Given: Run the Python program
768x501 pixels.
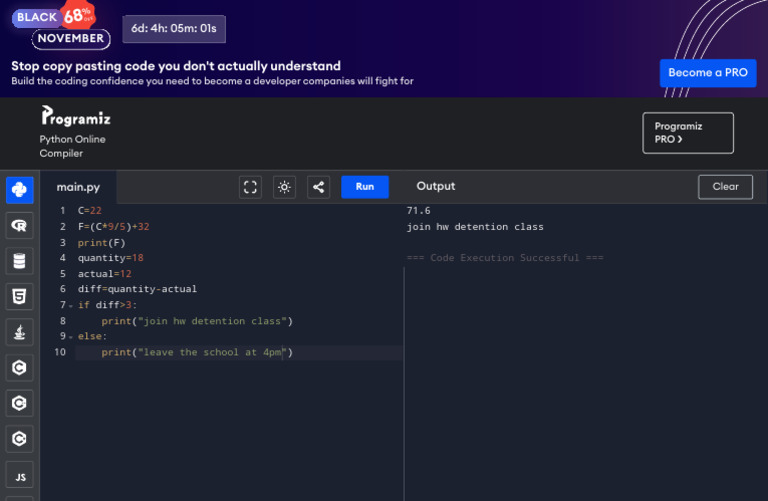Looking at the screenshot, I should [x=365, y=187].
